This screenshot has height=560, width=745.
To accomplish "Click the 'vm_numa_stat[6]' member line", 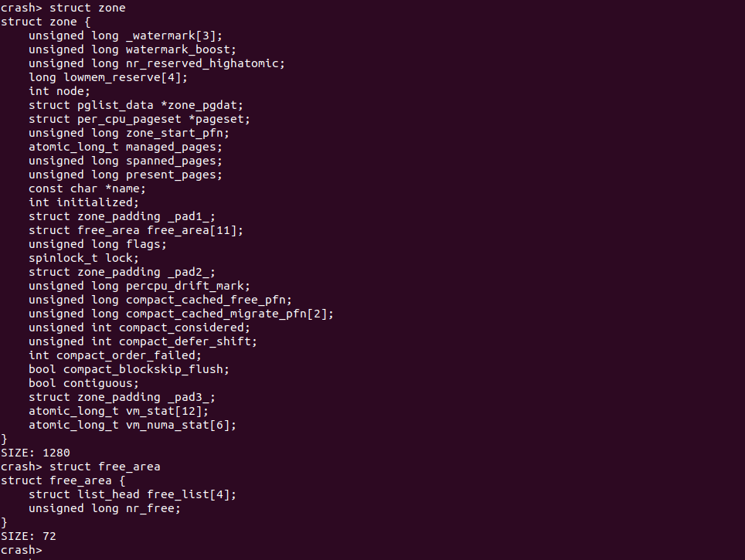I will point(132,425).
